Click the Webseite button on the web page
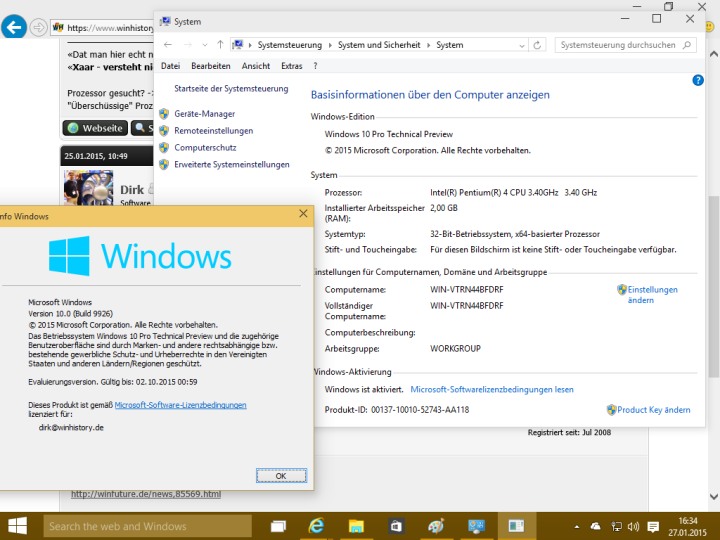 click(x=96, y=128)
